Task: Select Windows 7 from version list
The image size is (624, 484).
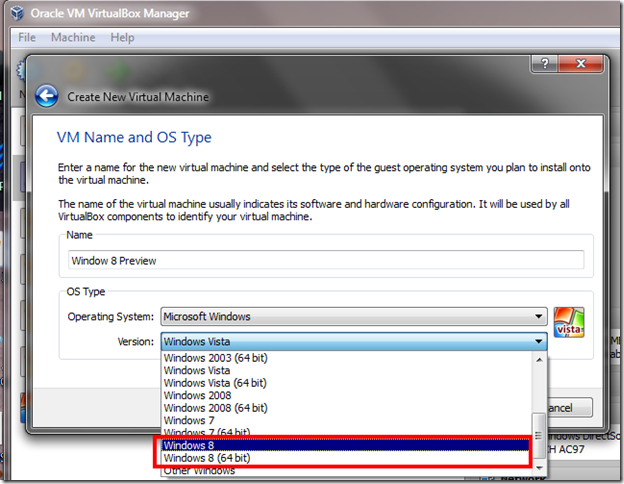Action: tap(346, 420)
